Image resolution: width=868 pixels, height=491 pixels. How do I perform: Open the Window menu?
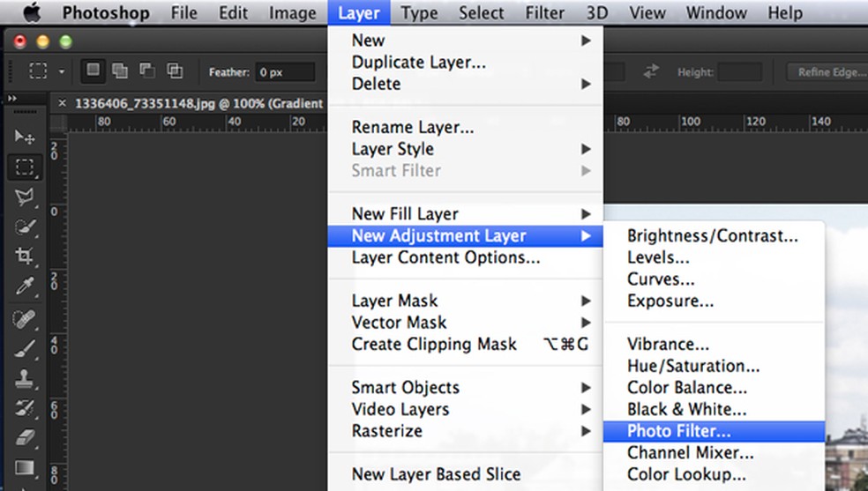[716, 12]
